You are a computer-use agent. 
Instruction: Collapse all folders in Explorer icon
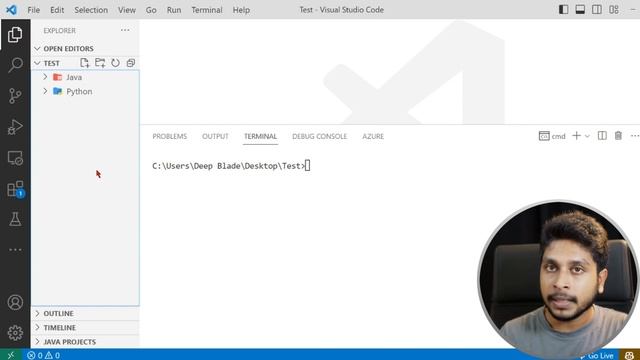131,63
